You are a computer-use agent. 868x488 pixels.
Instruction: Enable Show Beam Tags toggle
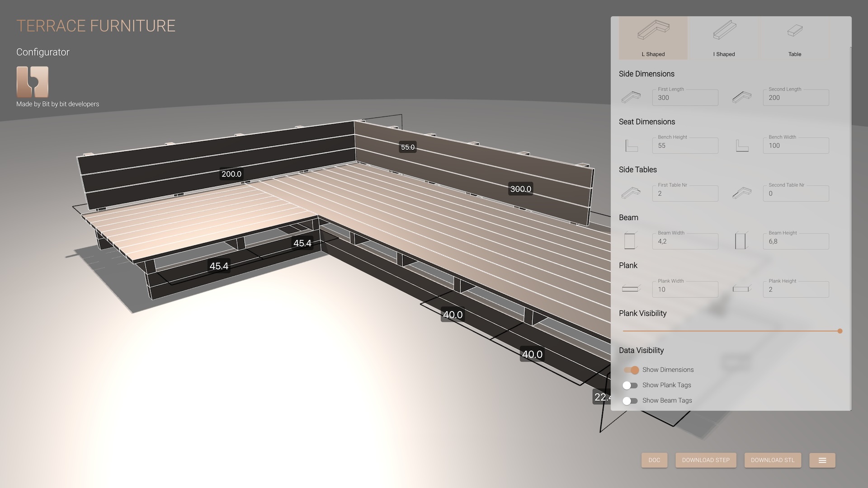point(630,401)
